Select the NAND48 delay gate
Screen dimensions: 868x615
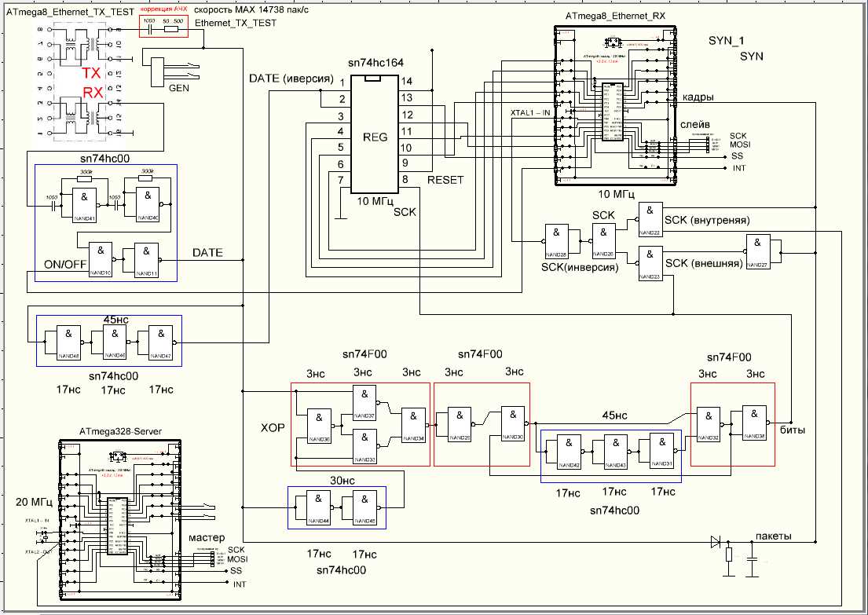pos(68,343)
